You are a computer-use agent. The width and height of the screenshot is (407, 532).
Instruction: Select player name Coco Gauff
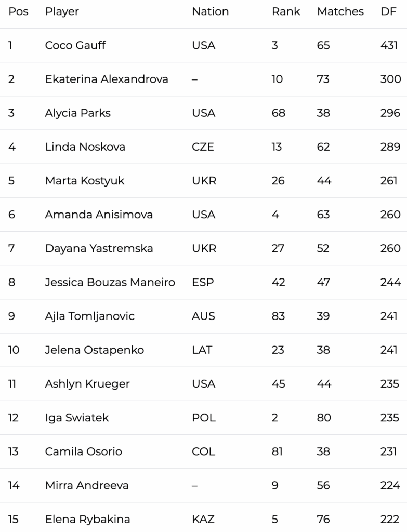point(75,45)
